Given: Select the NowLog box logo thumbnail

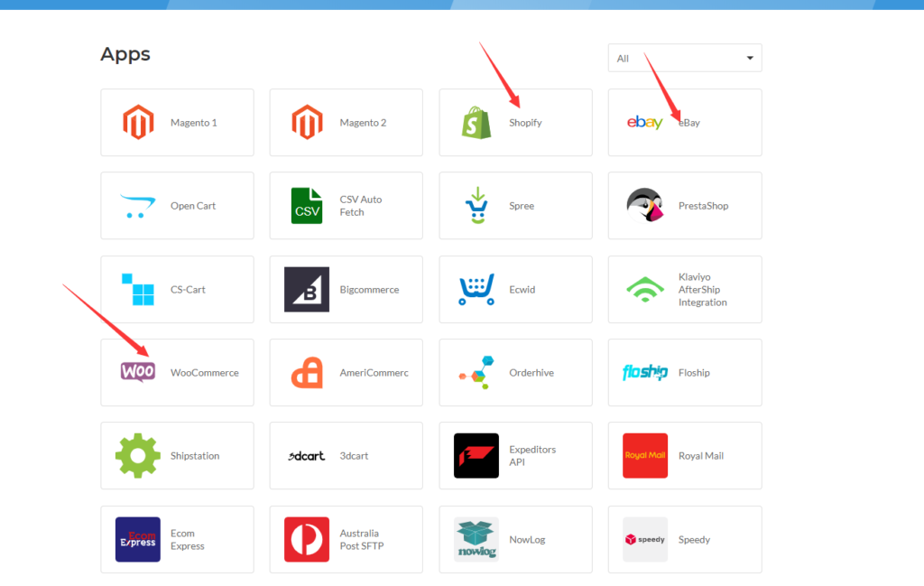Looking at the screenshot, I should [476, 539].
